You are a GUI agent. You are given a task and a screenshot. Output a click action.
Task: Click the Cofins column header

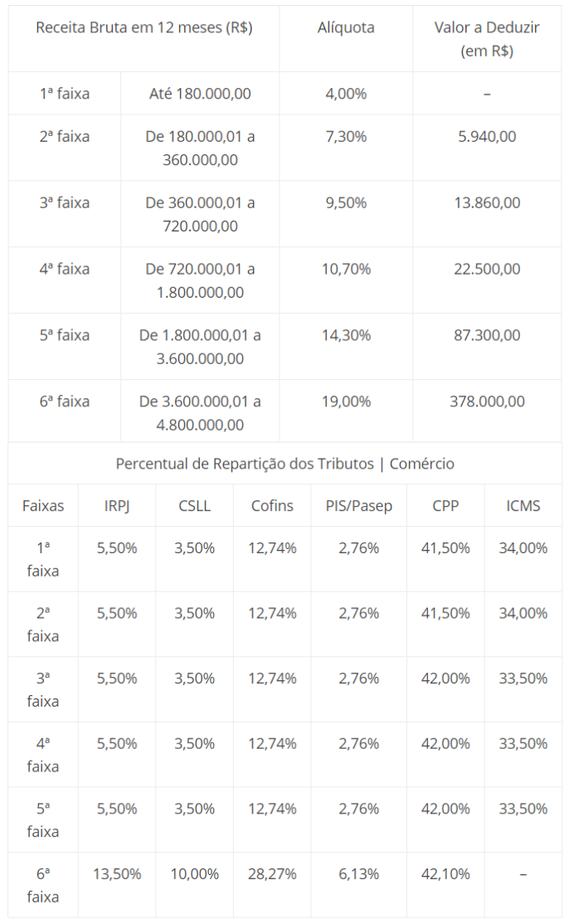coord(272,505)
